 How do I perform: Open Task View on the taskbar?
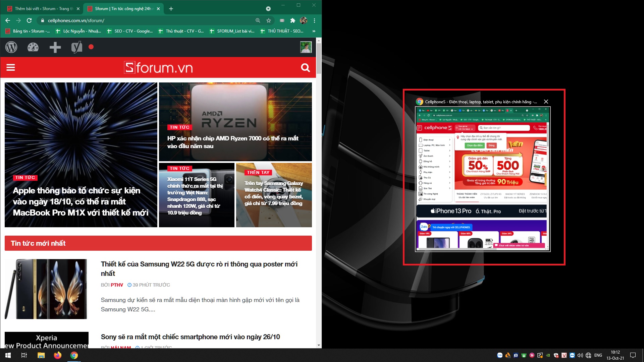tap(24, 355)
